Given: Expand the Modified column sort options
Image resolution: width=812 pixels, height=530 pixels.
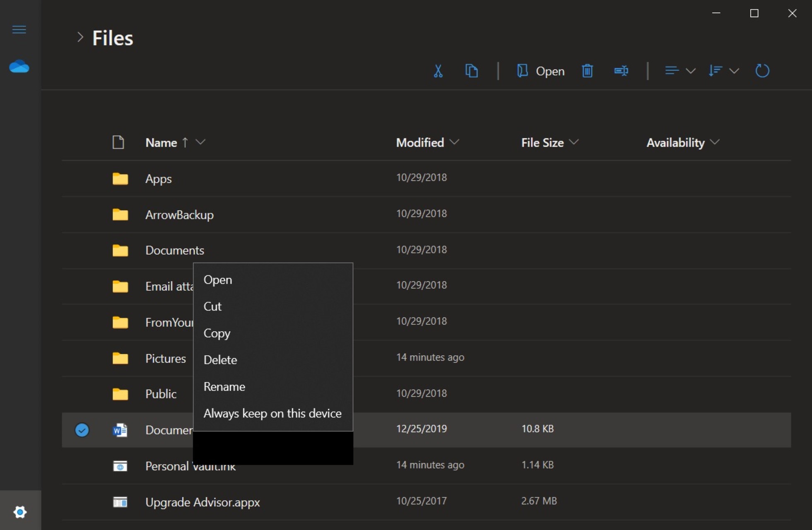Looking at the screenshot, I should pyautogui.click(x=456, y=142).
